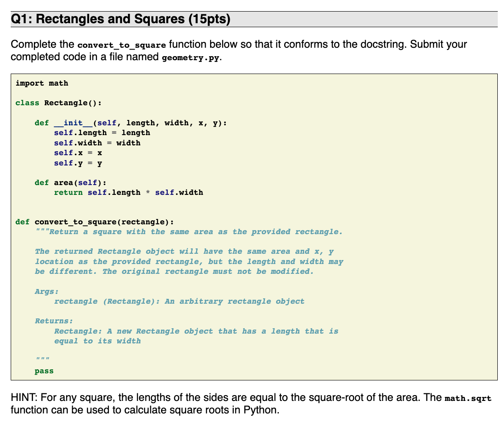The width and height of the screenshot is (504, 421).
Task: Click the rectangle (Rectangle) argument description line
Action: coord(180,301)
